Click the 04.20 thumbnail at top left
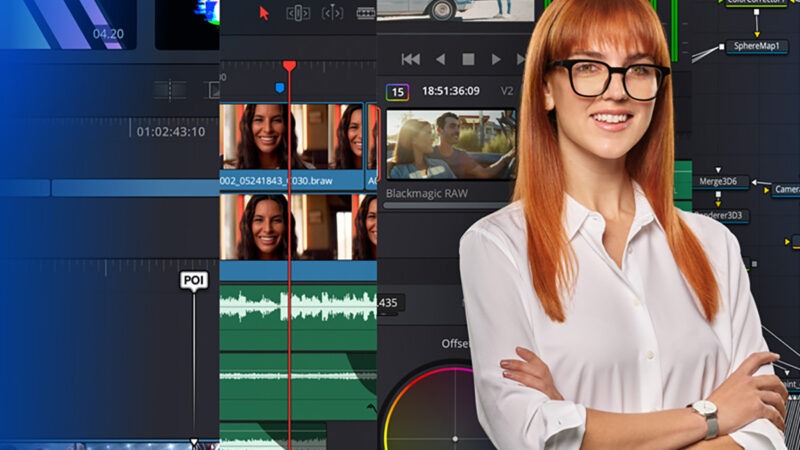This screenshot has width=800, height=450. [68, 24]
